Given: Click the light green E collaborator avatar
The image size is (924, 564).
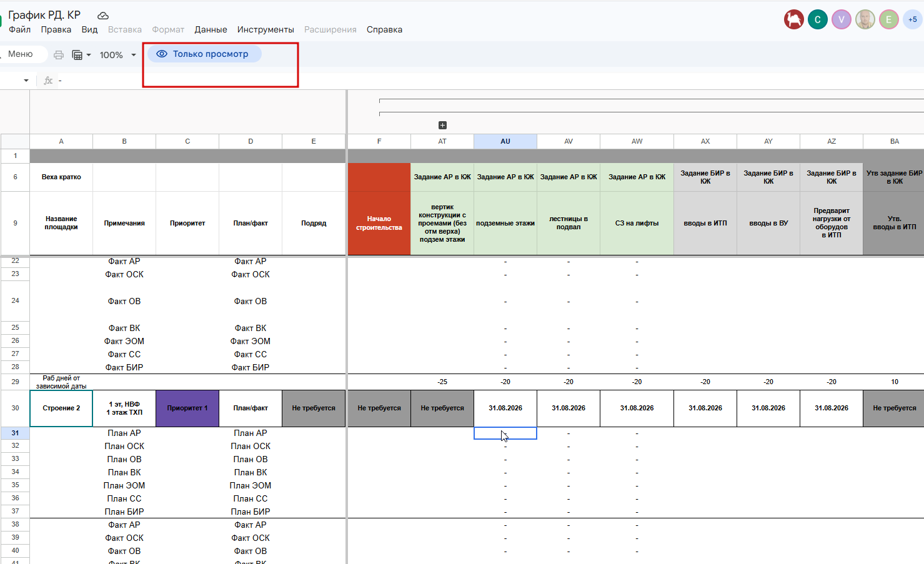Looking at the screenshot, I should 889,19.
